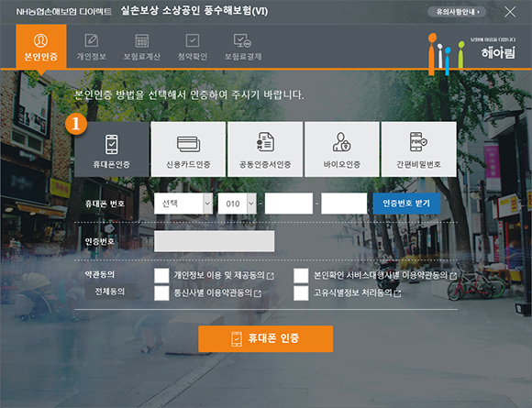Screen dimensions: 532x408
Task: Expand the 선택 carrier dropdown
Action: click(183, 204)
